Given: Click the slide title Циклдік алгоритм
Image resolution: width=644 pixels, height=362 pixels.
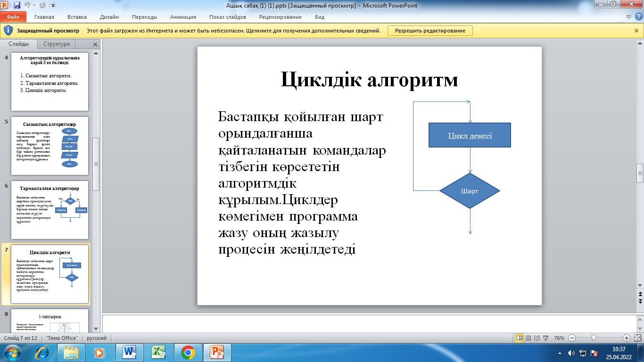Looking at the screenshot, I should tap(369, 79).
